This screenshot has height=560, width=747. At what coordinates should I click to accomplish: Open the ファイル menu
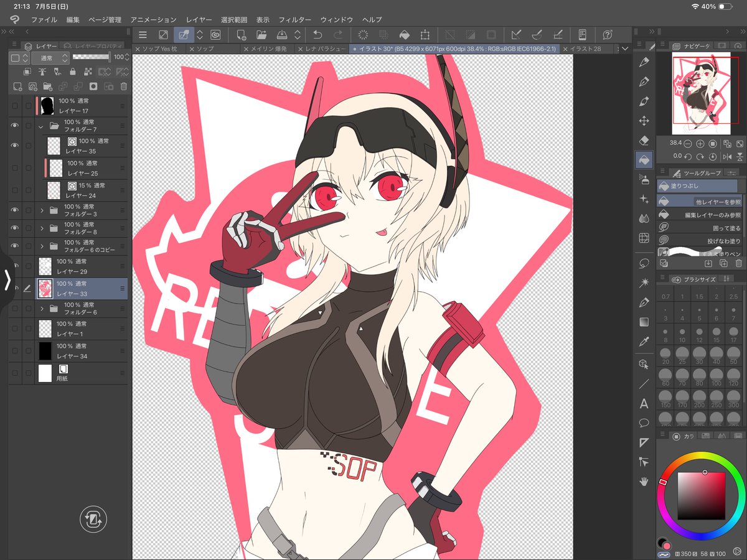point(44,20)
